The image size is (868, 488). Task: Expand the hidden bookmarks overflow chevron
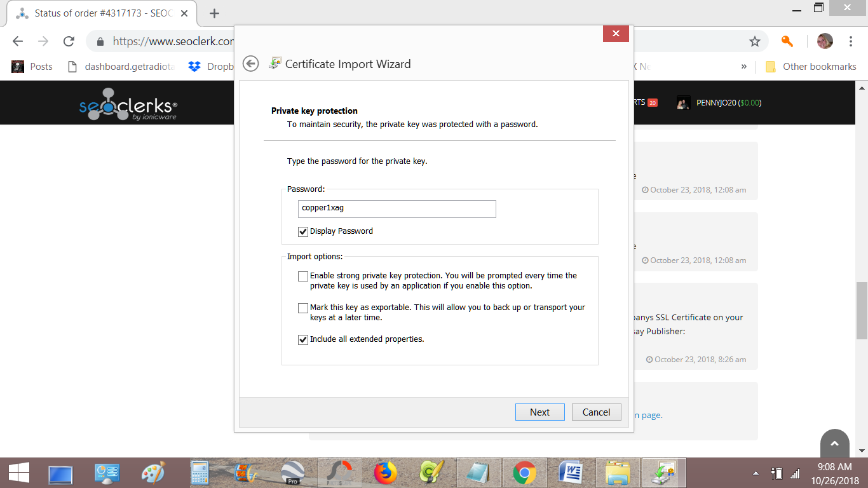(743, 67)
